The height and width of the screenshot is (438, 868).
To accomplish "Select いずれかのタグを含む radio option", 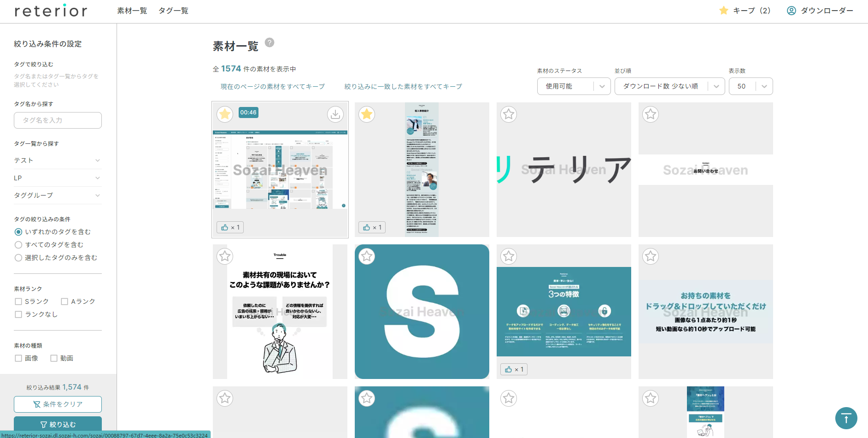I will point(18,232).
